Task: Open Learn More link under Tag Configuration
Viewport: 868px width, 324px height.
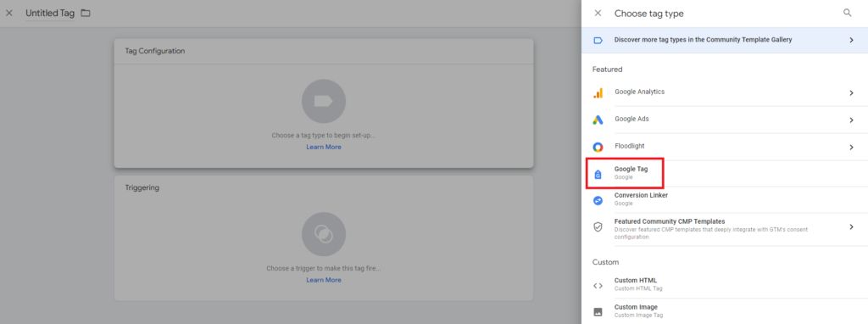Action: (x=323, y=147)
